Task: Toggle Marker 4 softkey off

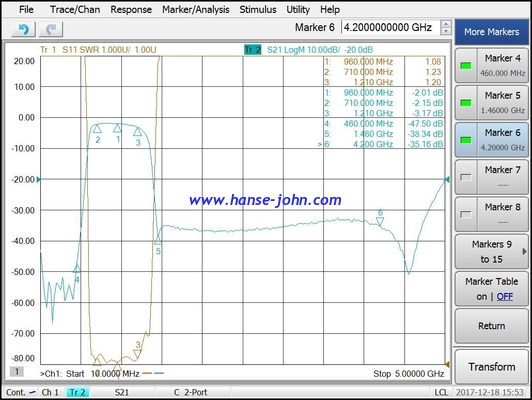Action: tap(492, 65)
